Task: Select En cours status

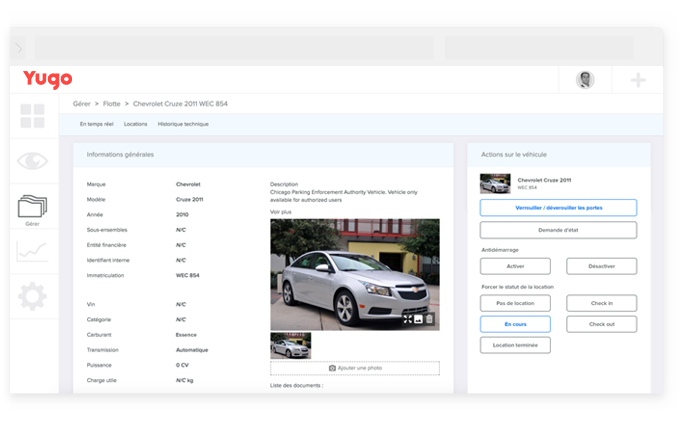Action: tap(515, 324)
